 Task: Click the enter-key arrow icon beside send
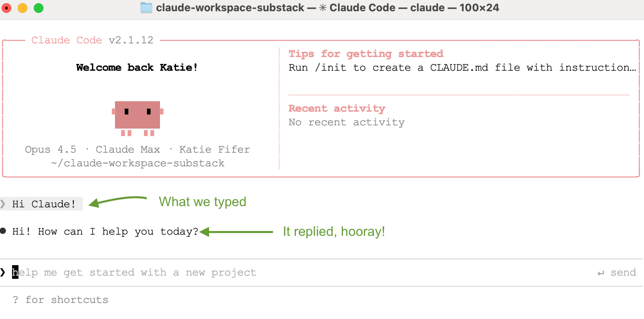click(601, 273)
